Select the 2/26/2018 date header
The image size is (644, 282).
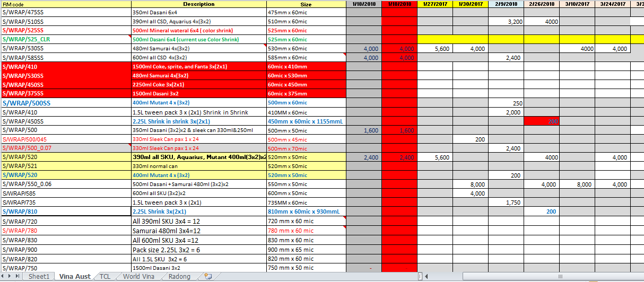pos(542,4)
